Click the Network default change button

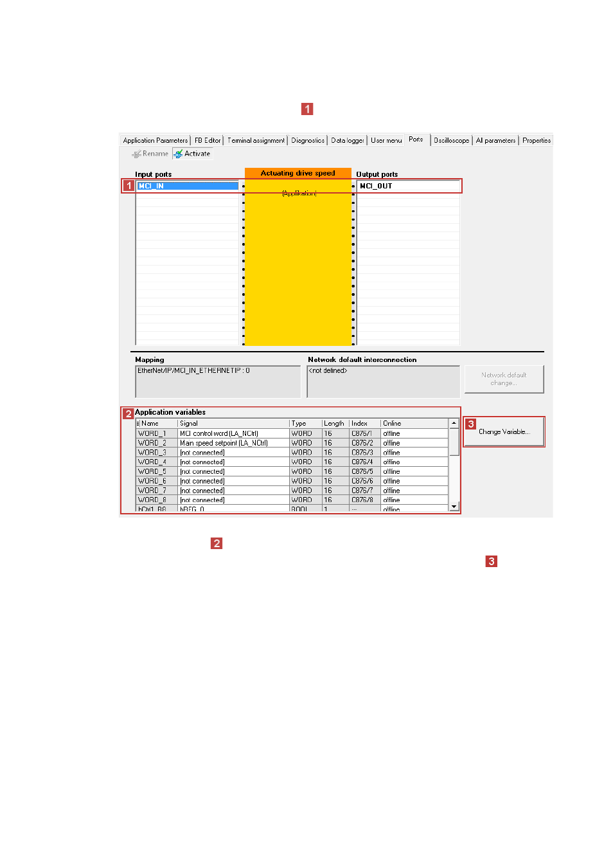[x=504, y=379]
